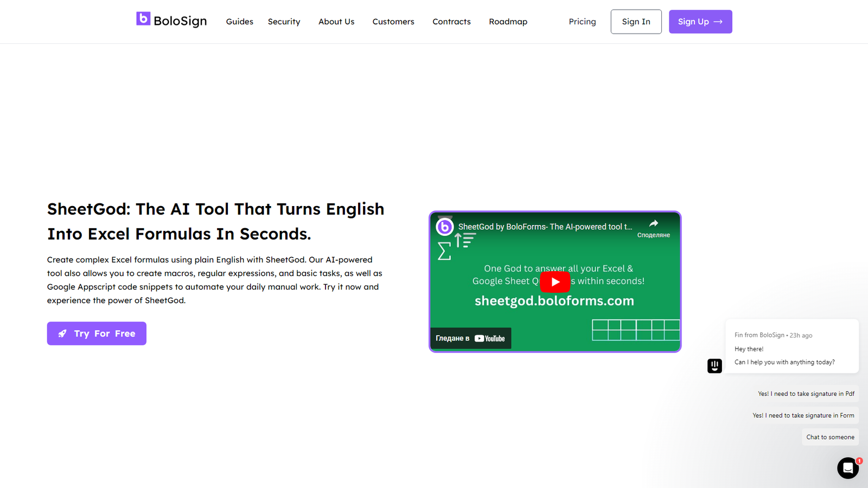Click the Sign Up button
The height and width of the screenshot is (488, 868).
point(700,22)
